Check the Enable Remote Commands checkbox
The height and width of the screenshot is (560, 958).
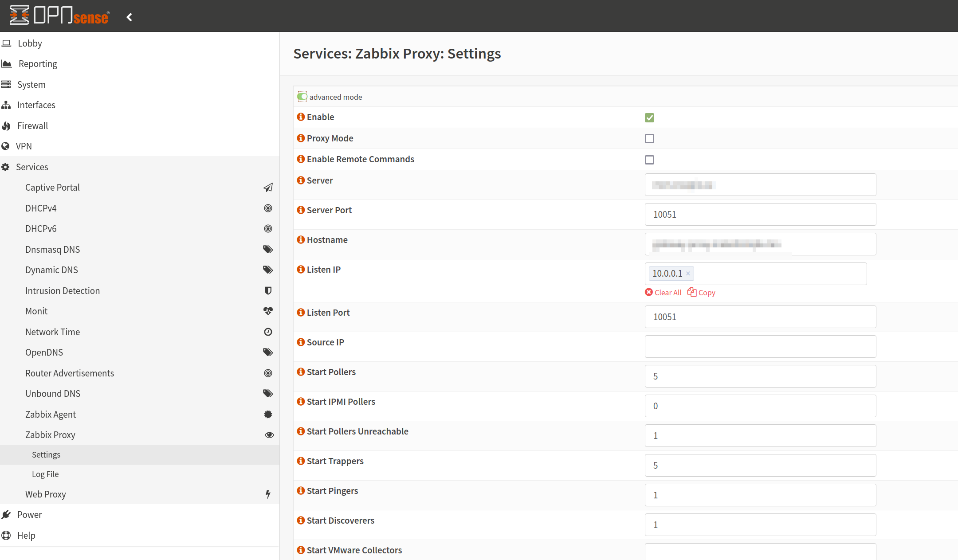[x=649, y=160]
